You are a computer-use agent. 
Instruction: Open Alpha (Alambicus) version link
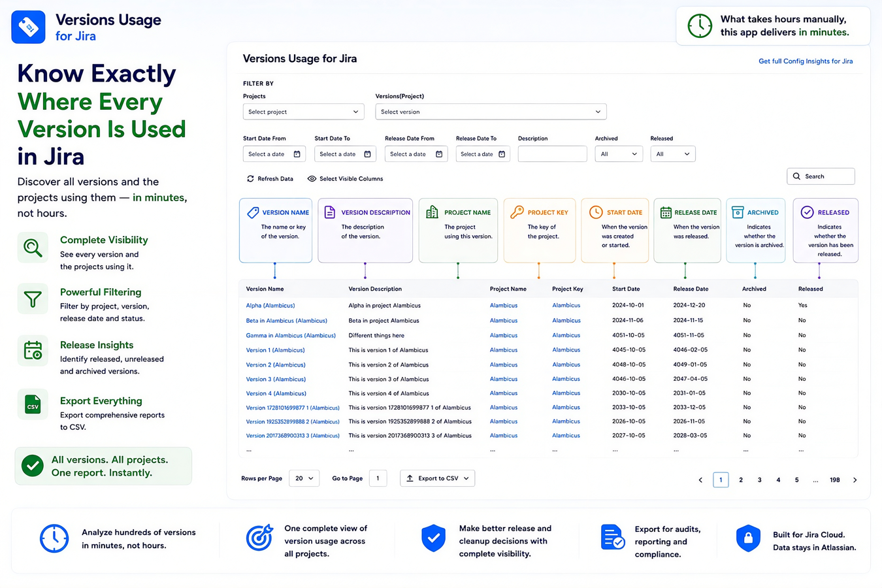pos(270,305)
